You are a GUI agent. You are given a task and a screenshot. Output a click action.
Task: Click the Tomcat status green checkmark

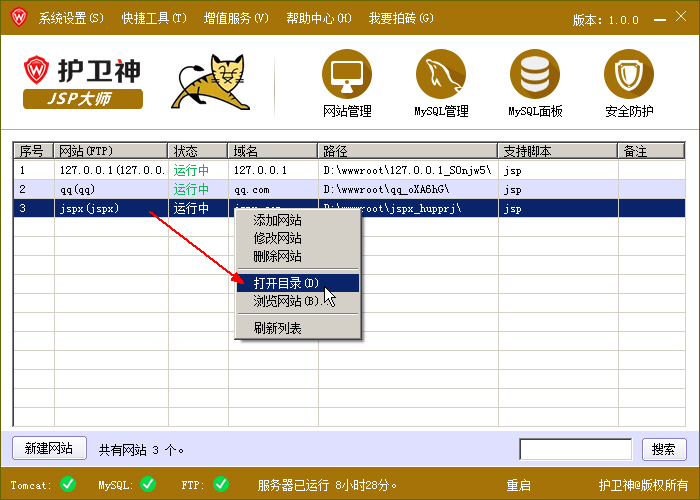tap(68, 484)
